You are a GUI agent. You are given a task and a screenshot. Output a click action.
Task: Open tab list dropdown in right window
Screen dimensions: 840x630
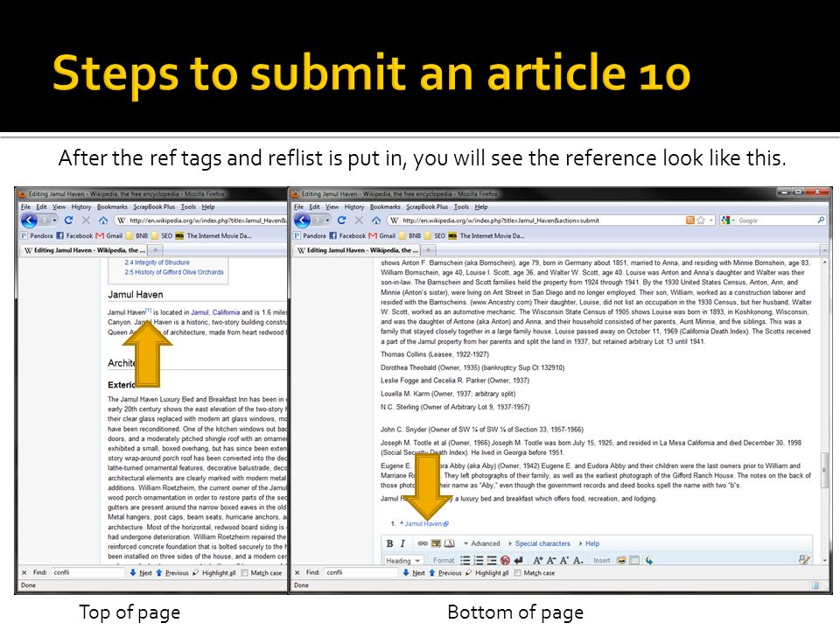[x=824, y=250]
